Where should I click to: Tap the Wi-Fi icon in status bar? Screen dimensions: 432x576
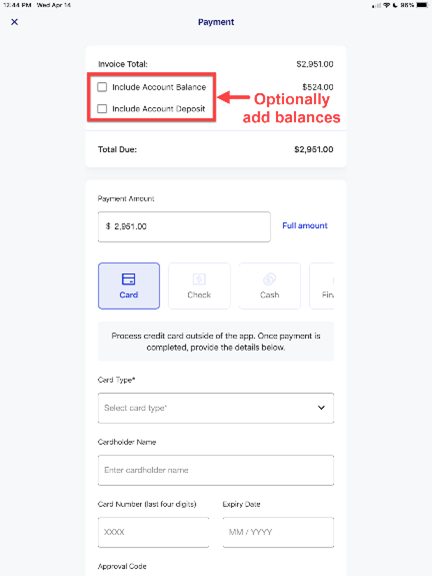[386, 5]
